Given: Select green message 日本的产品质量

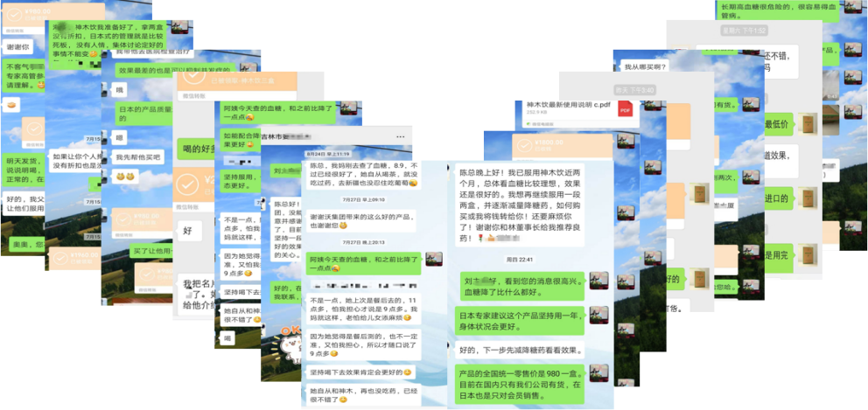Looking at the screenshot, I should click(145, 114).
